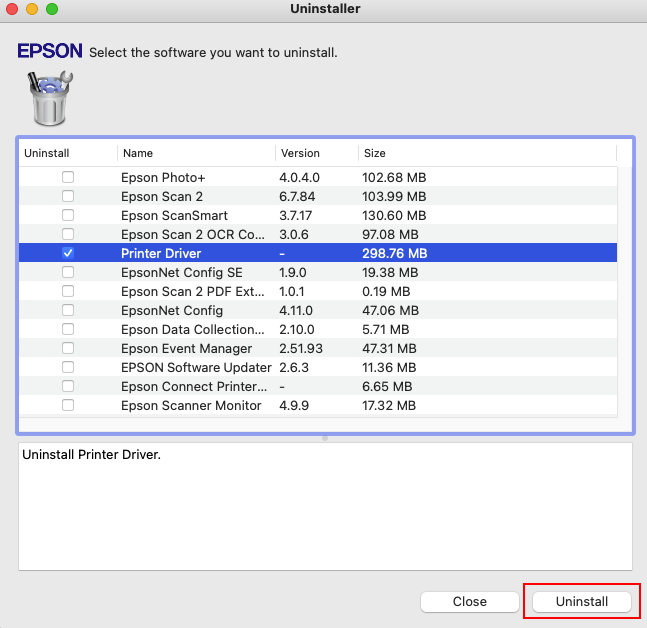Click the EPSON logo
Image resolution: width=647 pixels, height=628 pixels.
click(x=50, y=51)
